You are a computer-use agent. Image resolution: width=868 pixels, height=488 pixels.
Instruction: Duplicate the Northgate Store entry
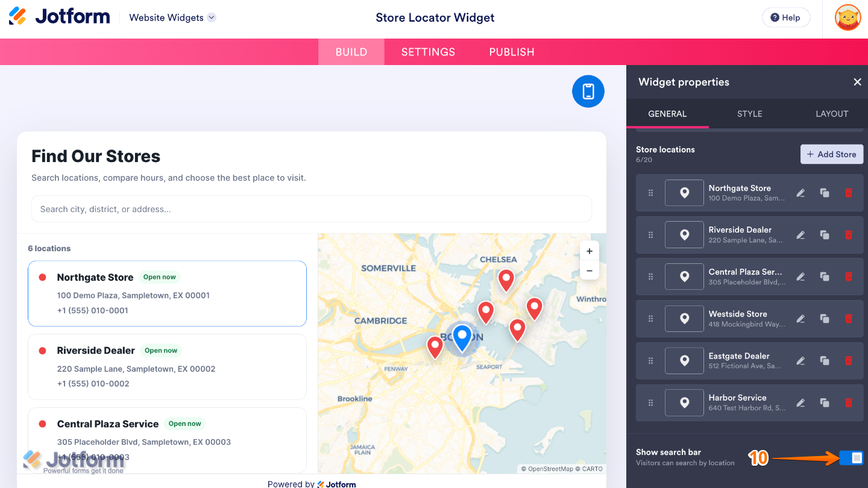[825, 193]
